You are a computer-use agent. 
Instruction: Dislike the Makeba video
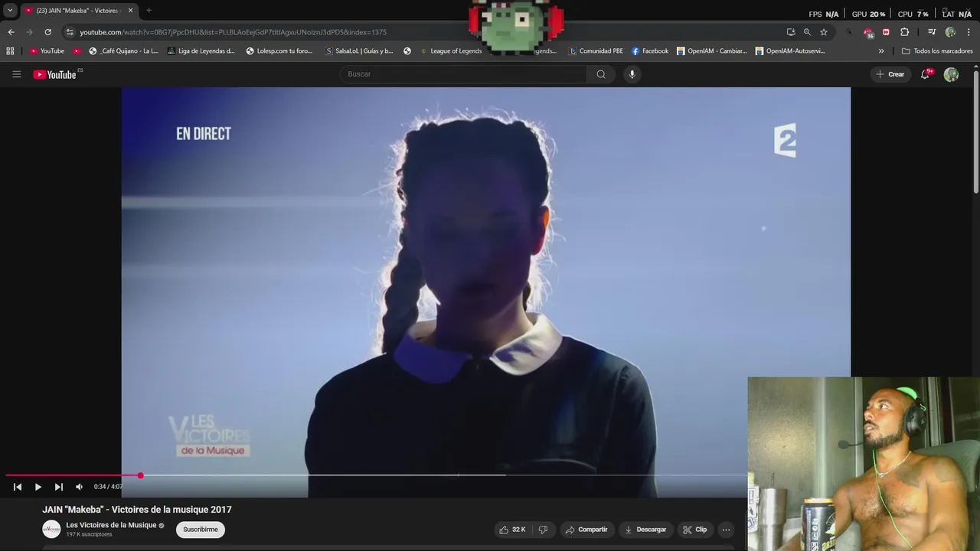(x=543, y=530)
